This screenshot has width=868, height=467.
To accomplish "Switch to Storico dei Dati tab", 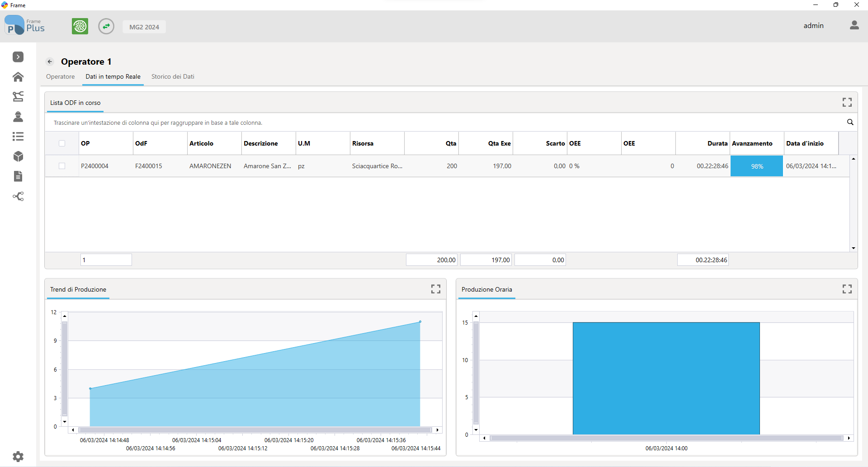I will coord(173,76).
